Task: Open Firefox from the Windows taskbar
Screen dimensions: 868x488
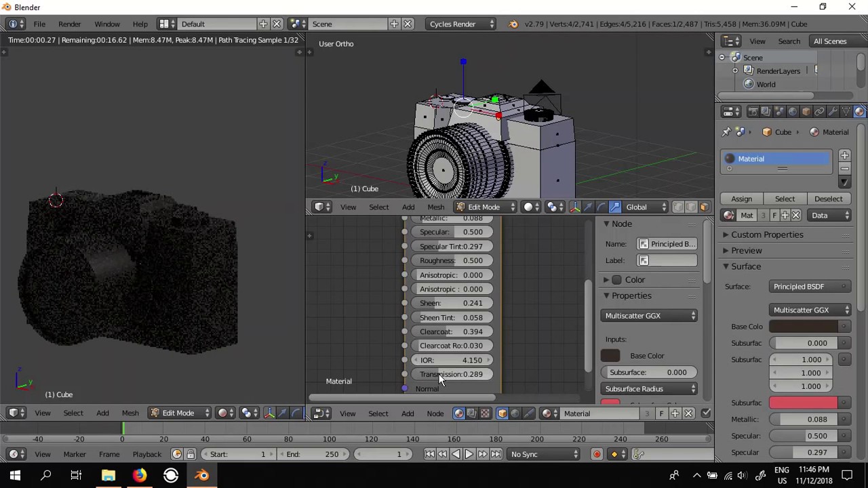Action: pos(139,476)
